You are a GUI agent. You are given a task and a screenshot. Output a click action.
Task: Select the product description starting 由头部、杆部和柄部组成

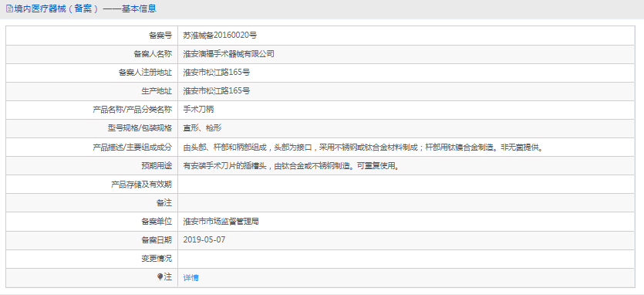click(363, 147)
